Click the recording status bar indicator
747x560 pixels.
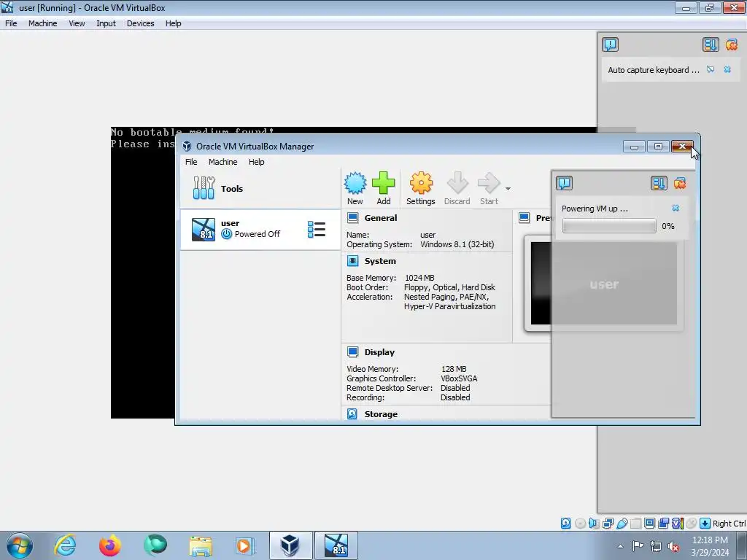(x=663, y=524)
